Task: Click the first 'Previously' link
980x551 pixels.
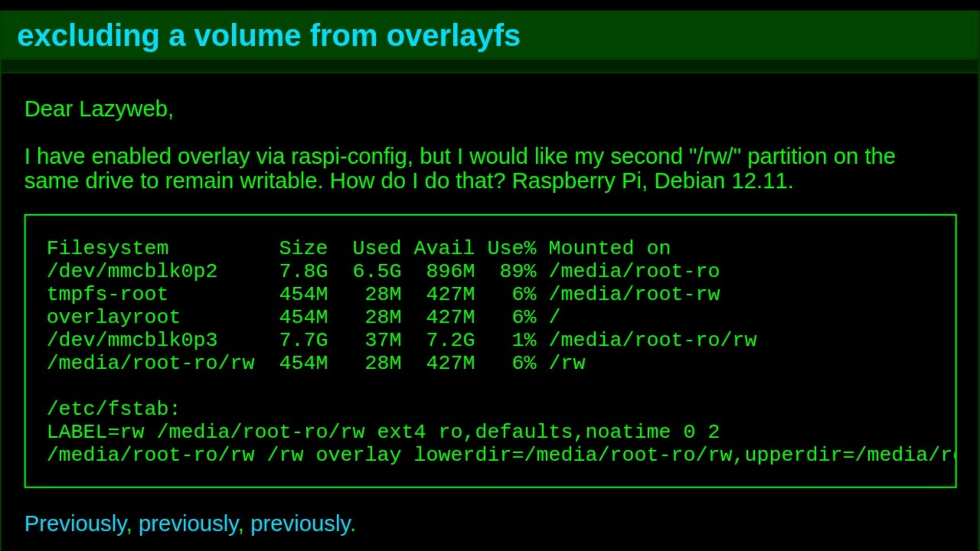Action: point(77,524)
